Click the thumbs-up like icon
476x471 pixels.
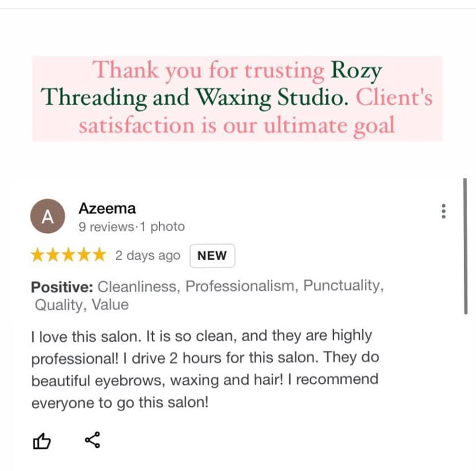(x=41, y=440)
